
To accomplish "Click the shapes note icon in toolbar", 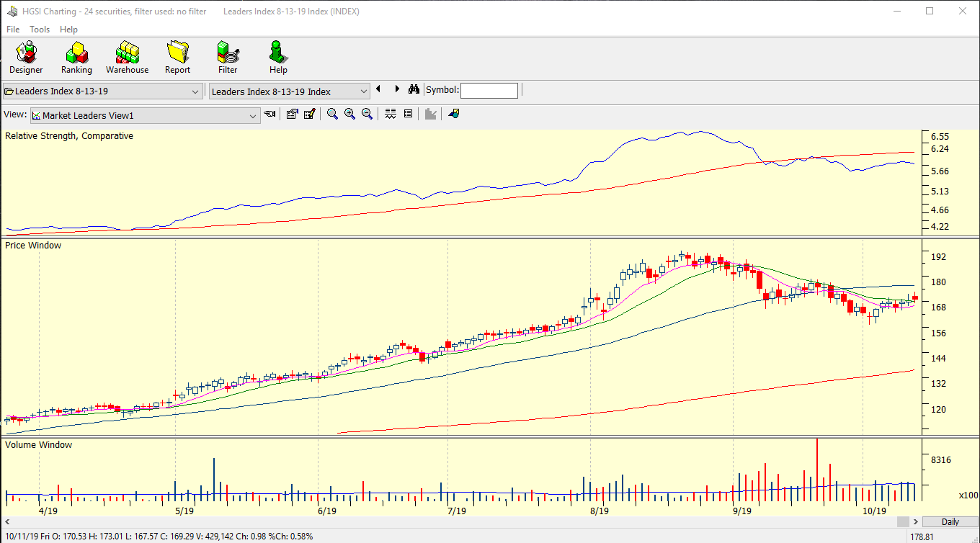I will [453, 114].
